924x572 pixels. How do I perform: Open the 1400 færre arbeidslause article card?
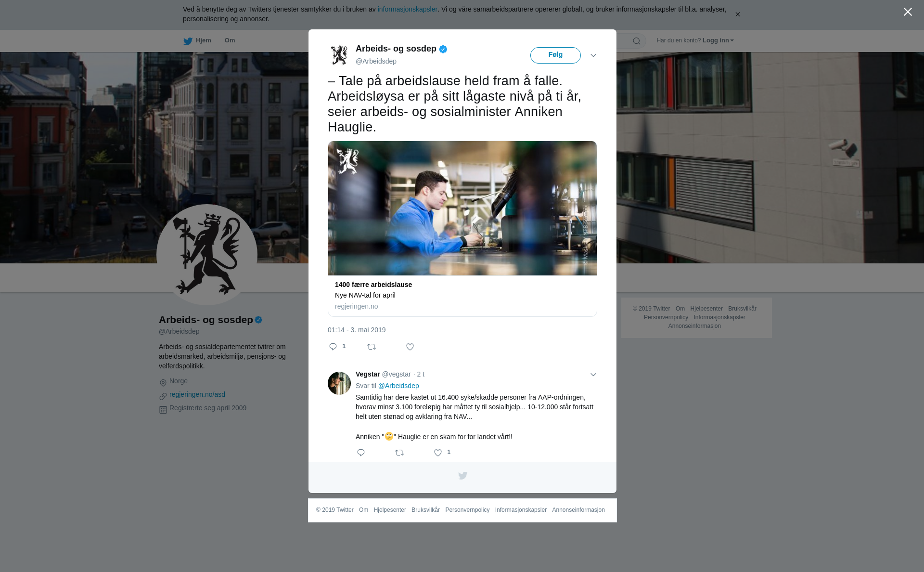click(462, 229)
